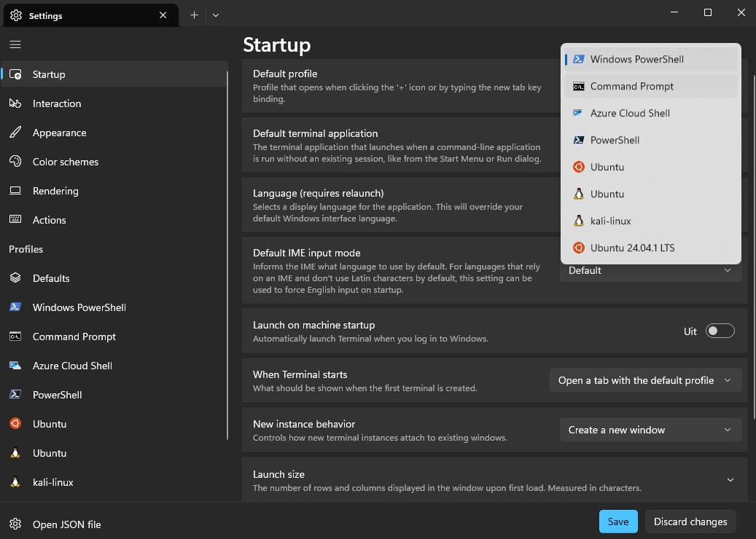Viewport: 756px width, 539px height.
Task: Click the Save button
Action: [618, 522]
